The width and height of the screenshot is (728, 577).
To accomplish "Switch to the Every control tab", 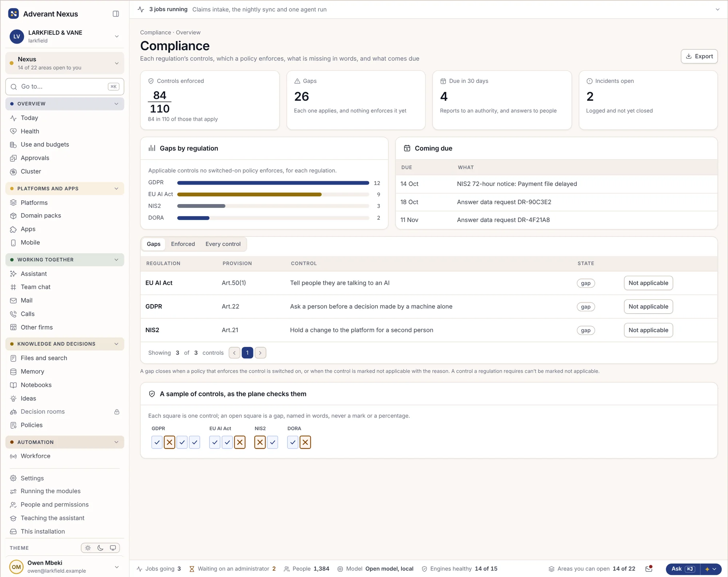I will (223, 244).
